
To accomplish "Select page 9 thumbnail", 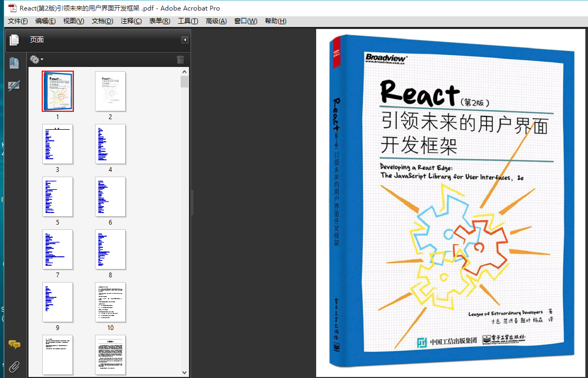I will (x=58, y=302).
